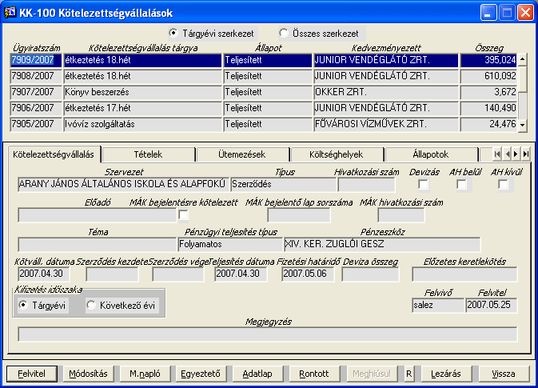538x388 pixels.
Task: Toggle the AH belül checkbox
Action: pos(462,185)
